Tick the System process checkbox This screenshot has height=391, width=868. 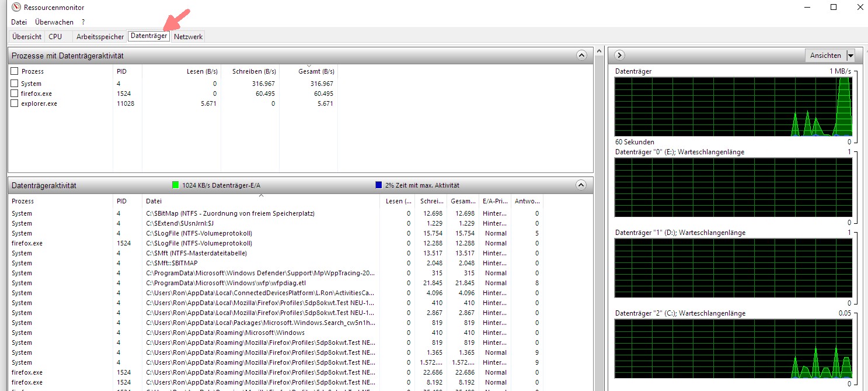15,84
